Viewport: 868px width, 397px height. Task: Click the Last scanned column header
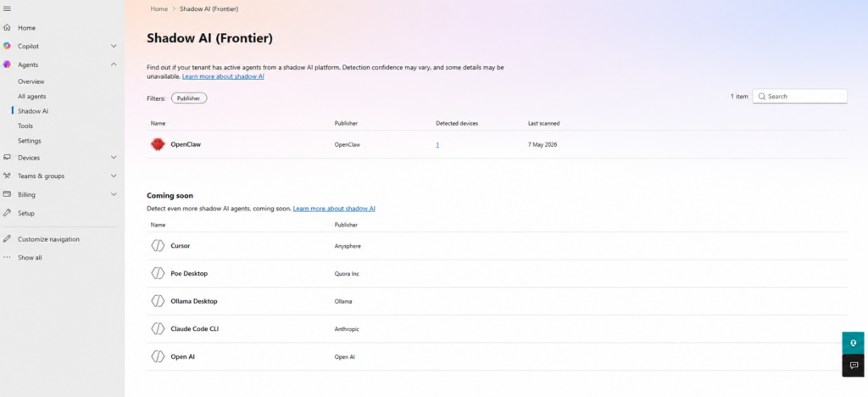click(x=543, y=124)
